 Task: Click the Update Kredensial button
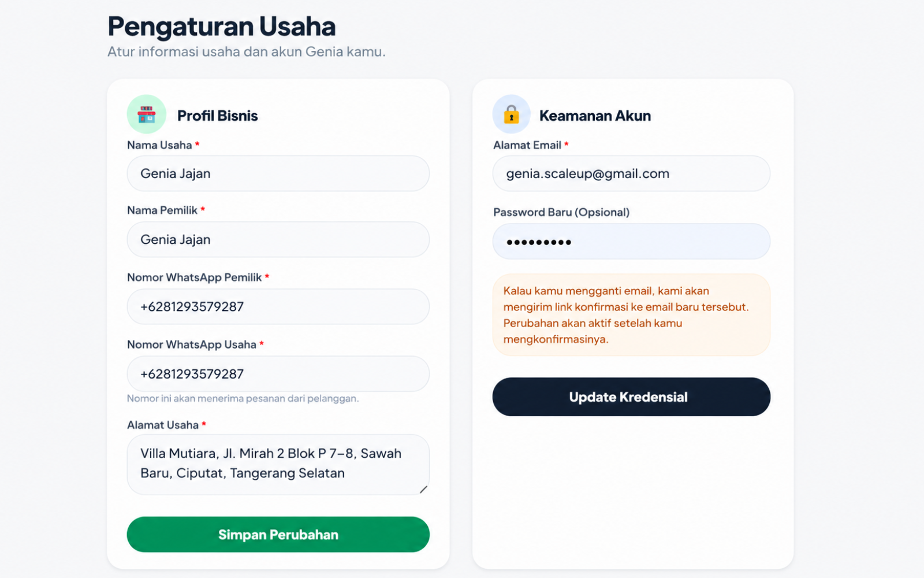pyautogui.click(x=631, y=397)
